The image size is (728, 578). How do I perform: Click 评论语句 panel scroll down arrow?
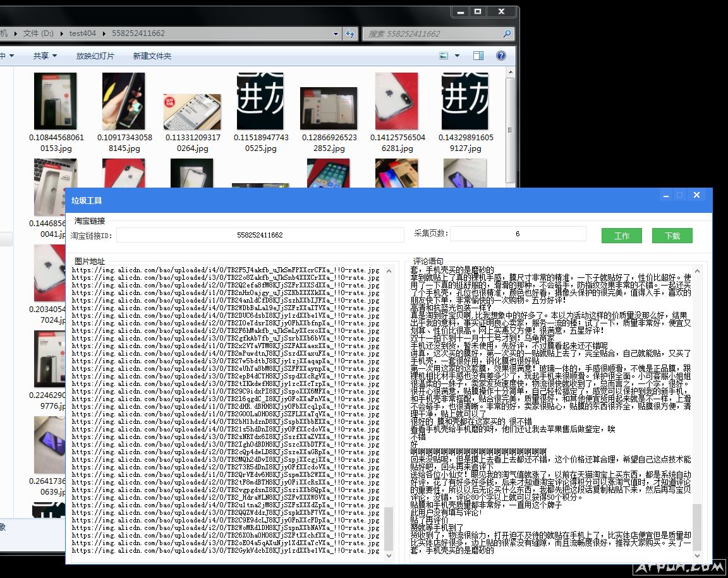coord(698,555)
